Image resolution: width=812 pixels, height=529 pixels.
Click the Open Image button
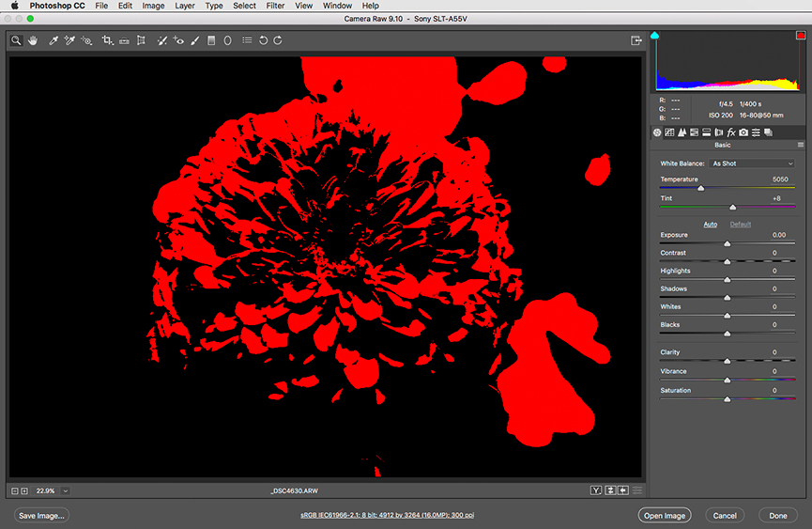click(665, 515)
